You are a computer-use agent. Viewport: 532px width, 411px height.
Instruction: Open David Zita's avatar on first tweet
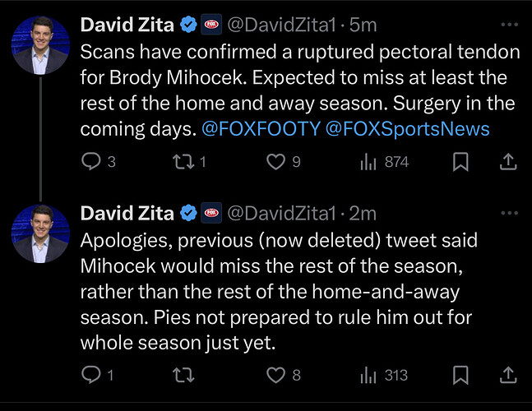pos(40,45)
